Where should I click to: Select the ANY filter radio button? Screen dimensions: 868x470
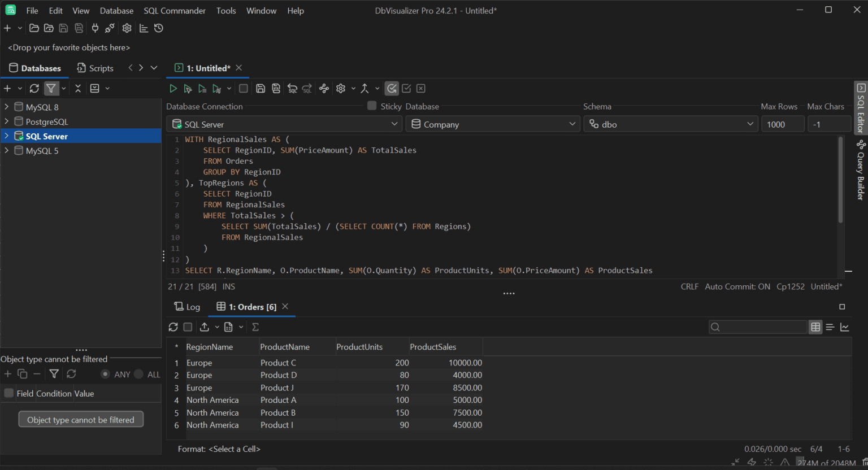tap(106, 374)
